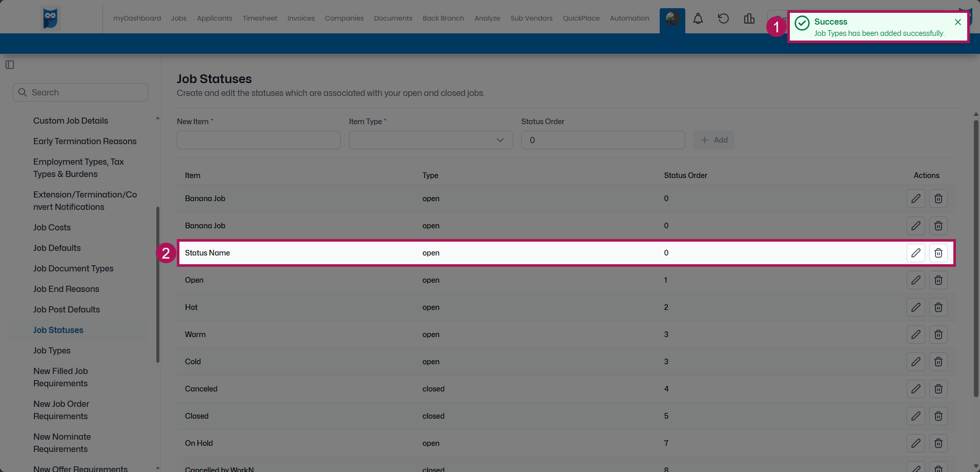Edit the Banana Job status
980x472 pixels.
[x=915, y=199]
